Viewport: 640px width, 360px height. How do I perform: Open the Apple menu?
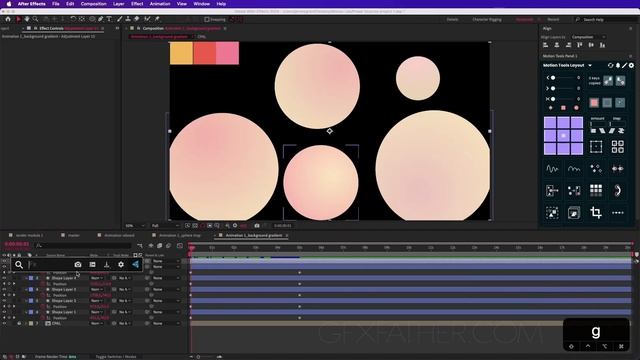pyautogui.click(x=9, y=4)
